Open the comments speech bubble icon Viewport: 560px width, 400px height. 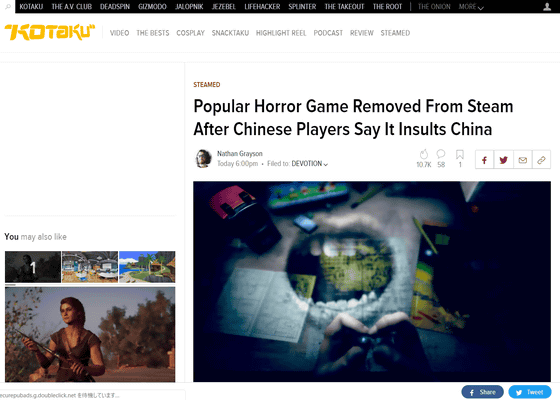click(441, 154)
